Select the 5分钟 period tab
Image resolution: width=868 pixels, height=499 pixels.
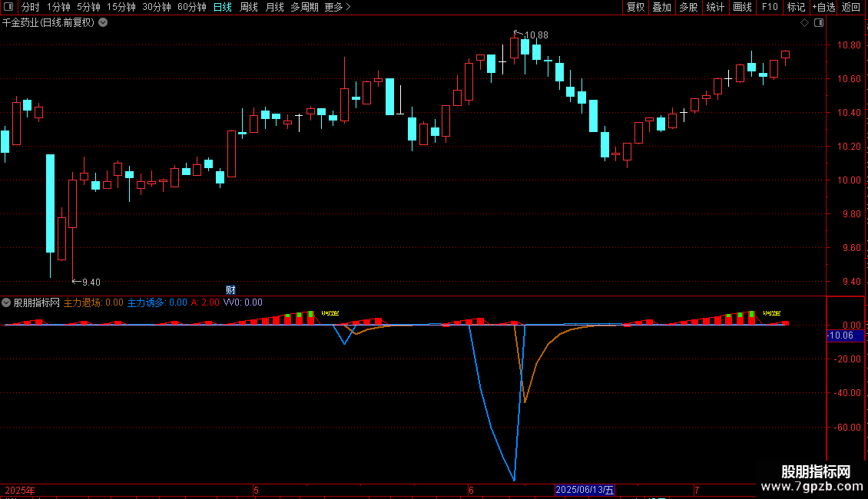pyautogui.click(x=88, y=7)
